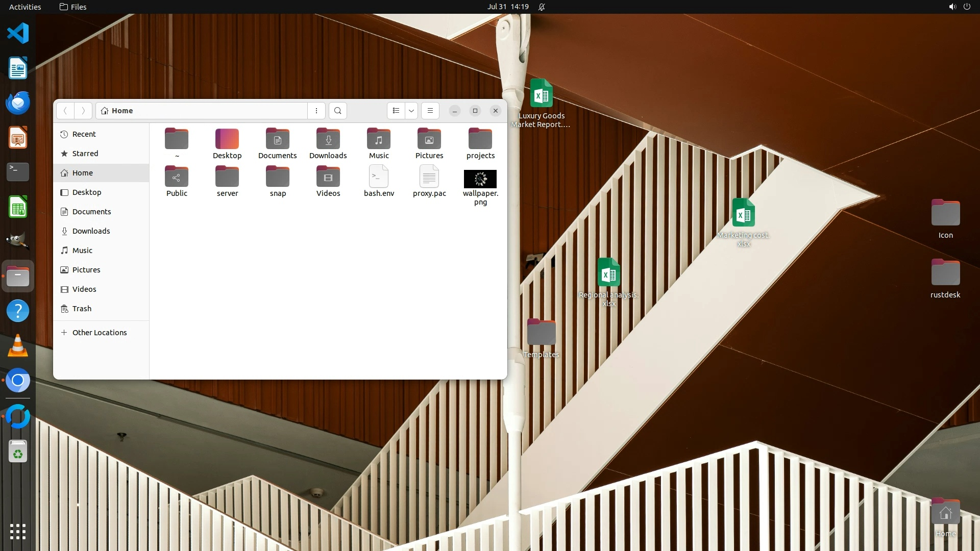Click the search icon in Files toolbar
Screen dimensions: 980x551
pyautogui.click(x=337, y=111)
